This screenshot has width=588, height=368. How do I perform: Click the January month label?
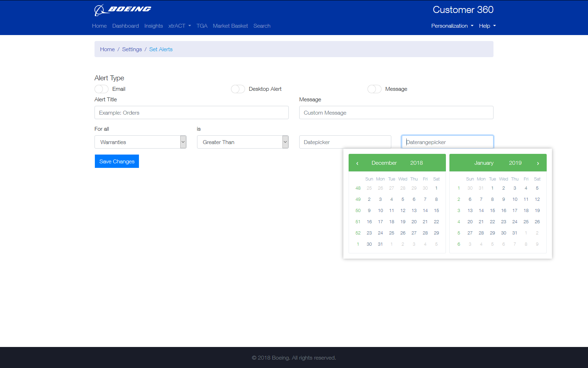[484, 163]
